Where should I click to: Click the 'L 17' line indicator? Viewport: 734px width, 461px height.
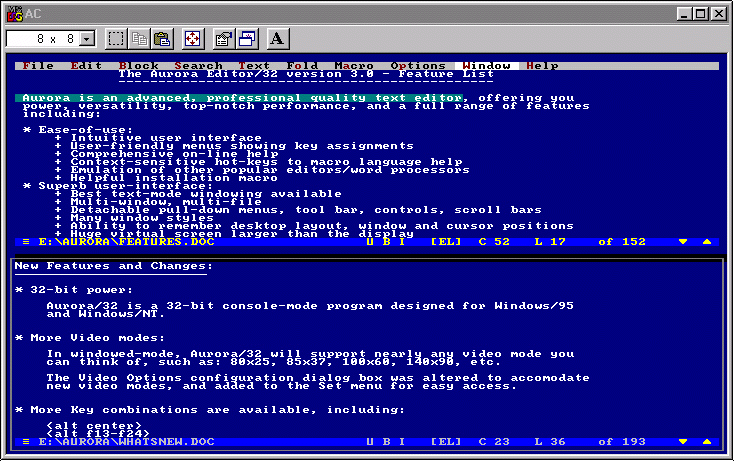pos(550,242)
